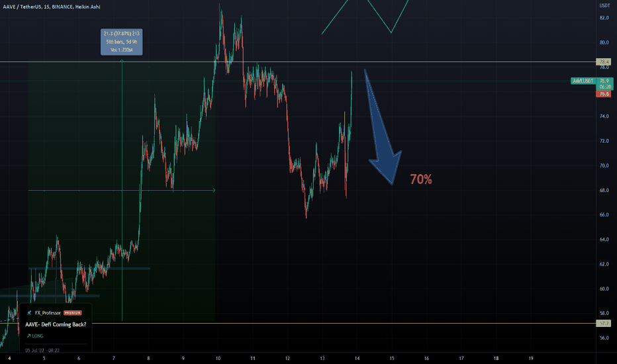
Task: Click the '05 Jul '22 - 08:22' date
Action: (x=42, y=350)
